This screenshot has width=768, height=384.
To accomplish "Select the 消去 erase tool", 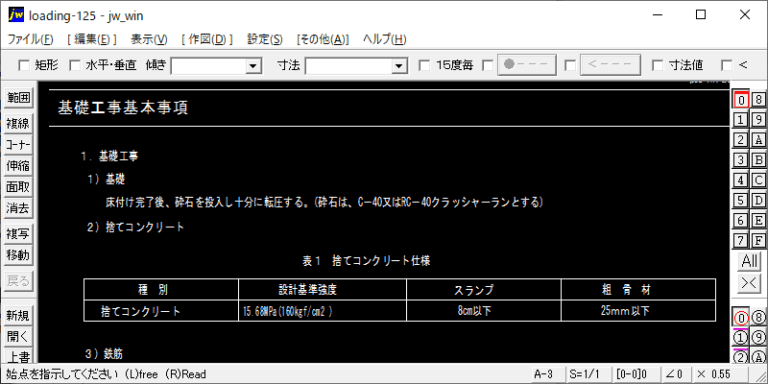I will [x=18, y=208].
